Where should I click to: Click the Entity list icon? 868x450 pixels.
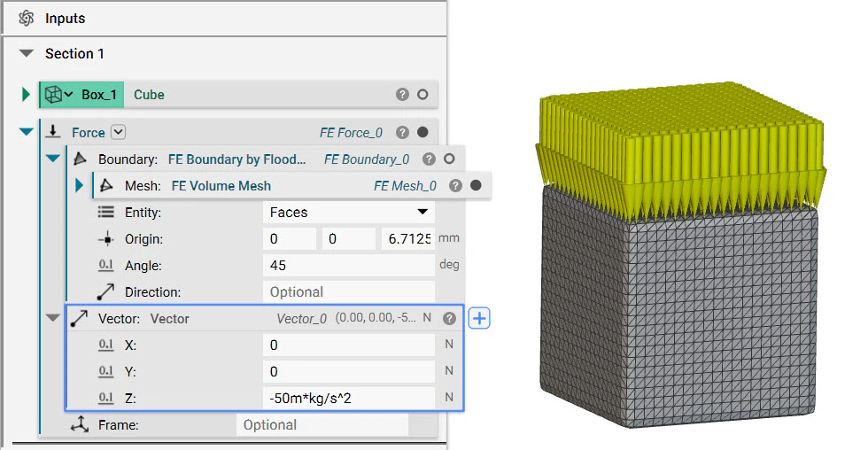[105, 212]
